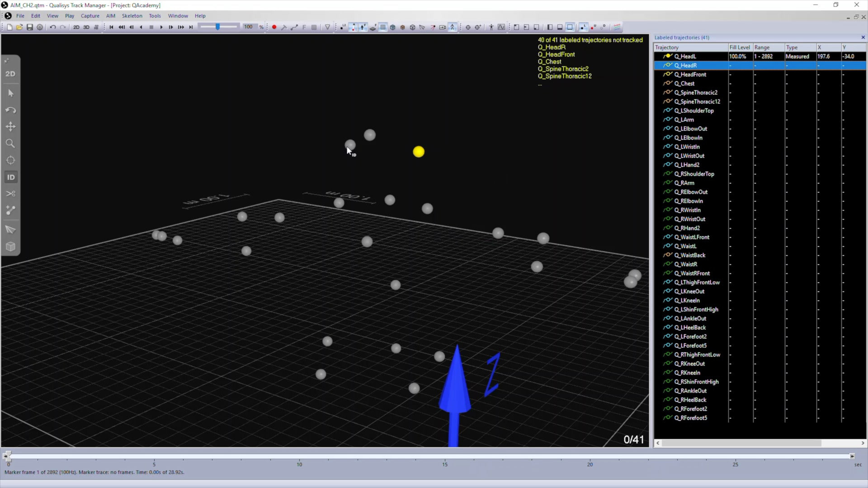Select the Quick identification ID tool
This screenshot has height=488, width=868.
pyautogui.click(x=11, y=177)
